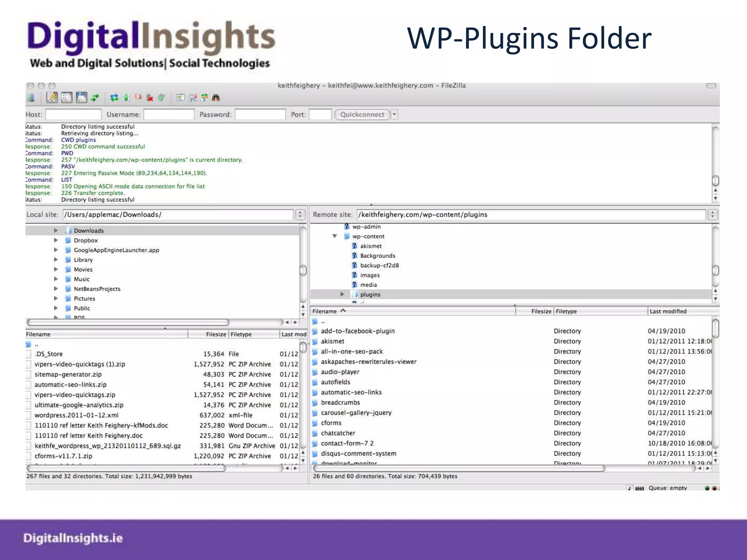Expand the Library folder in local tree

coord(56,260)
